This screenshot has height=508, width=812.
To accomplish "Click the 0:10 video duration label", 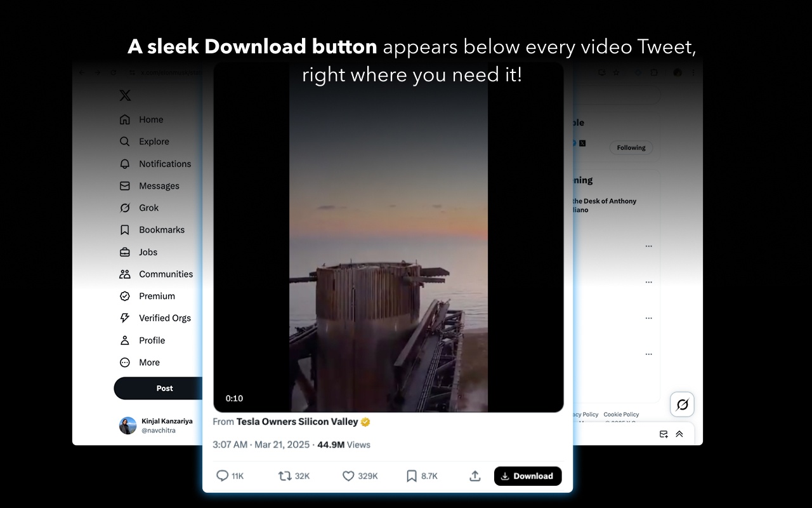I will pos(234,398).
